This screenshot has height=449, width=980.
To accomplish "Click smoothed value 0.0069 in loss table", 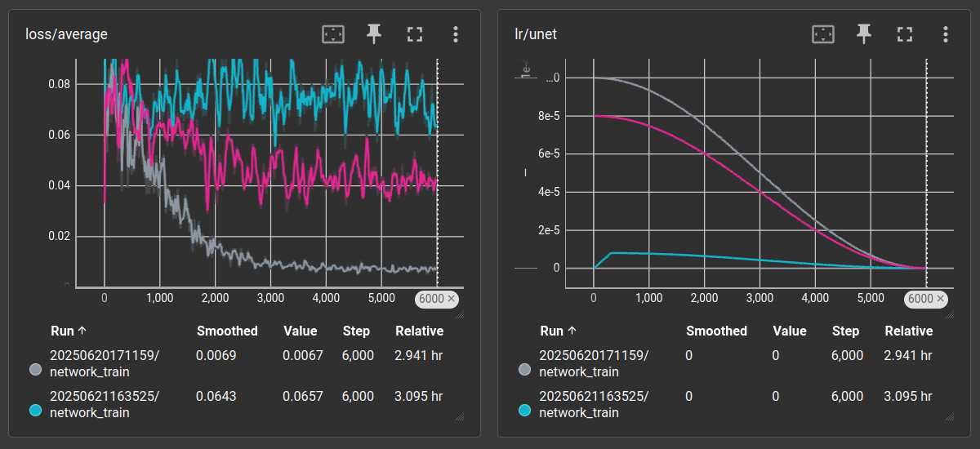I will (216, 355).
